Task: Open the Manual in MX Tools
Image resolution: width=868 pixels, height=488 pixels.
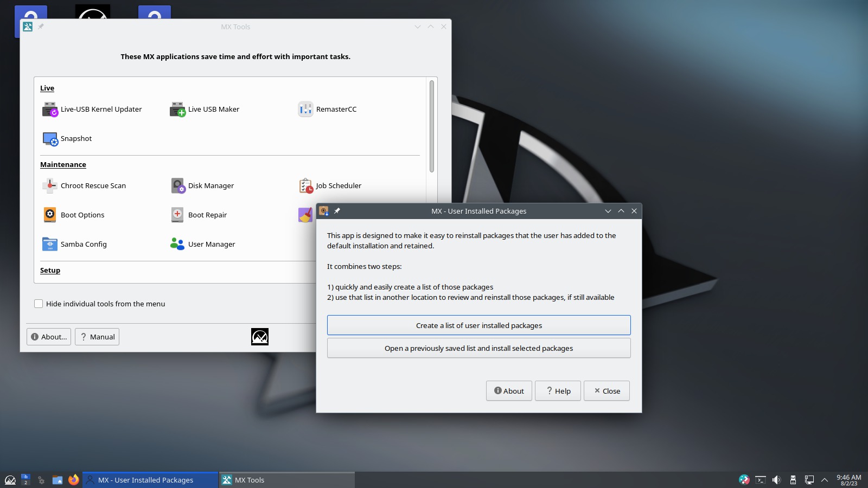Action: click(97, 337)
